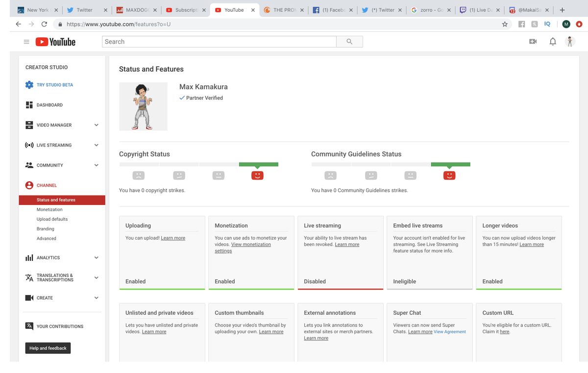Open the notifications bell
The width and height of the screenshot is (588, 373).
(553, 42)
